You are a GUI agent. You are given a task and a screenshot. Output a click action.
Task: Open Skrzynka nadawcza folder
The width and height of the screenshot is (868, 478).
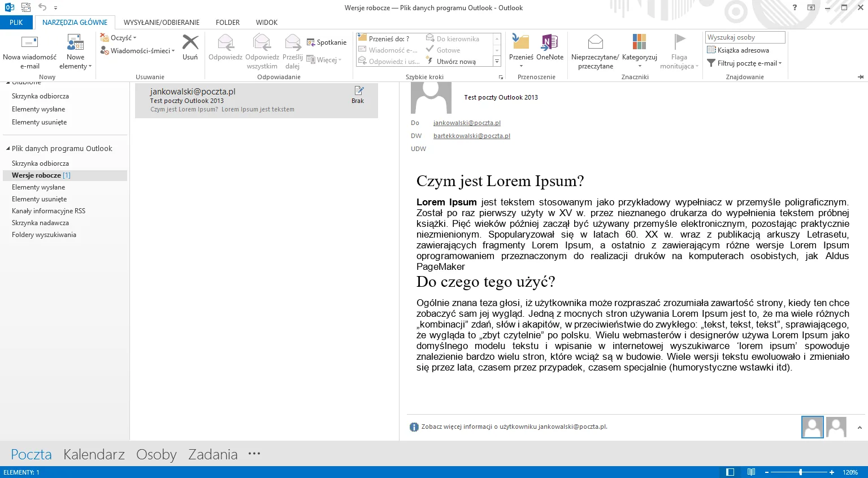click(x=40, y=223)
